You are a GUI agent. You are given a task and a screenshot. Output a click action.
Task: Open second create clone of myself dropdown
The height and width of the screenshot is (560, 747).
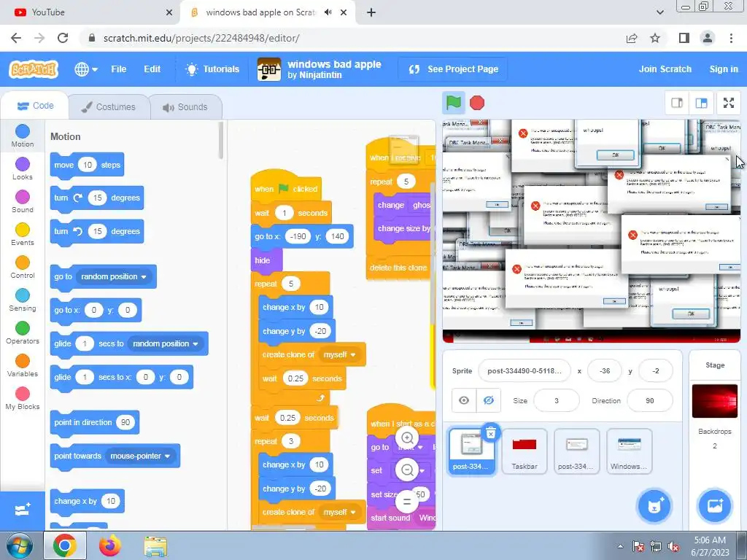pos(340,513)
